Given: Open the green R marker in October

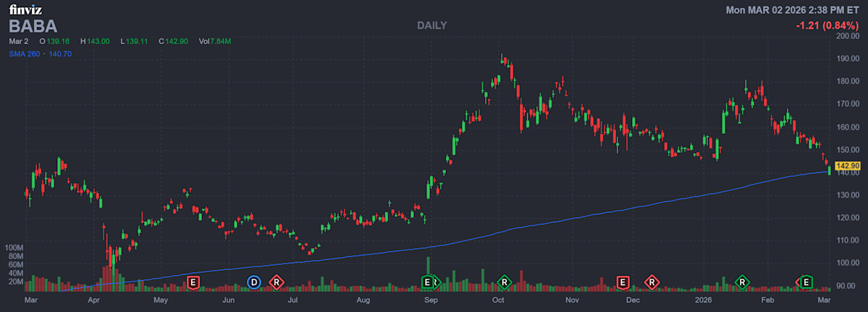Looking at the screenshot, I should click(505, 282).
